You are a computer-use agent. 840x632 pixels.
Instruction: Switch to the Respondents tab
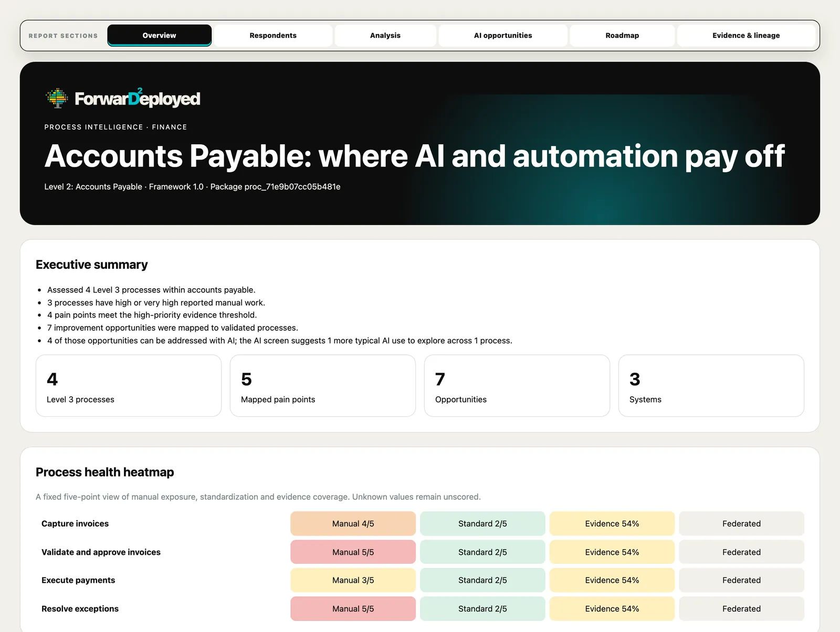pyautogui.click(x=273, y=35)
